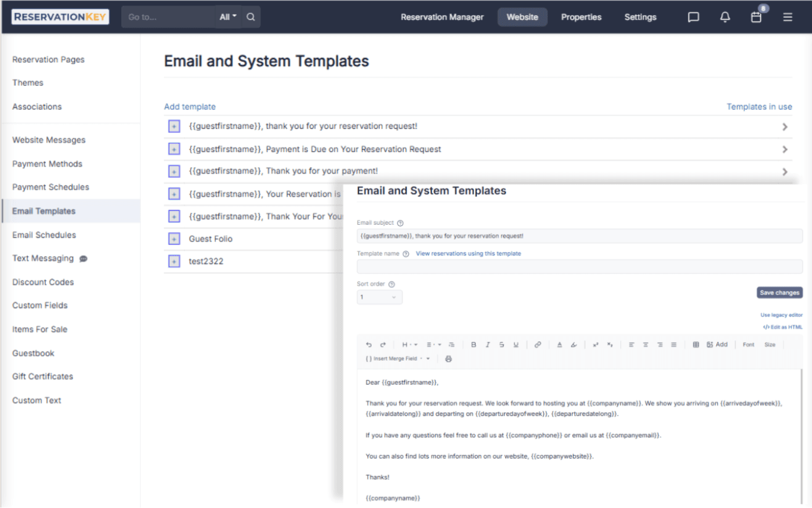Open the Templates in use link

coord(759,106)
